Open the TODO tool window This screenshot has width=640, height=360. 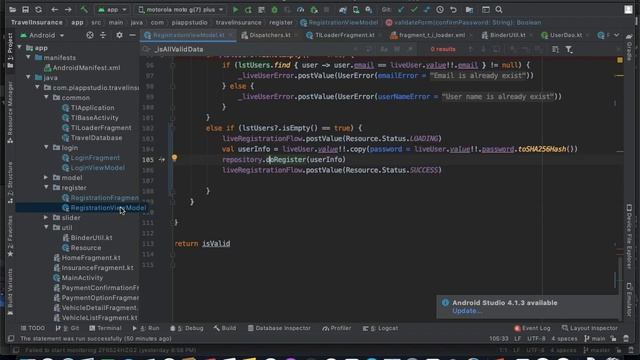pos(33,328)
